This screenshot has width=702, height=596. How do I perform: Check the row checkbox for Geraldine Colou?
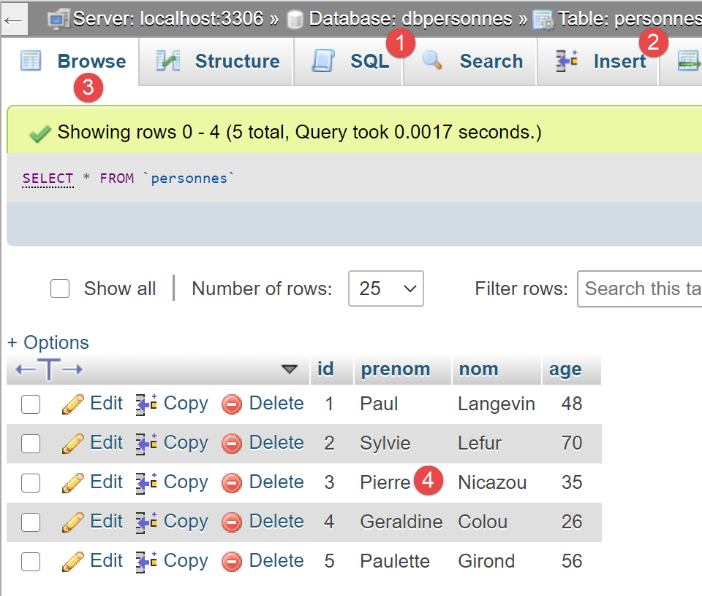pos(31,522)
